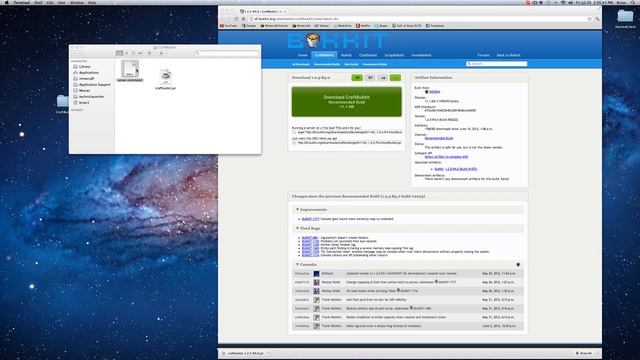640x360 pixels.
Task: Open the Minecraft Forum bookmark
Action: pyautogui.click(x=274, y=26)
